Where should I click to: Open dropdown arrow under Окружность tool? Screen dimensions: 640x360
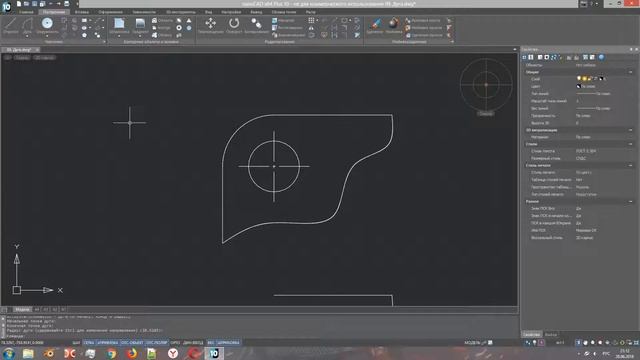(x=47, y=36)
